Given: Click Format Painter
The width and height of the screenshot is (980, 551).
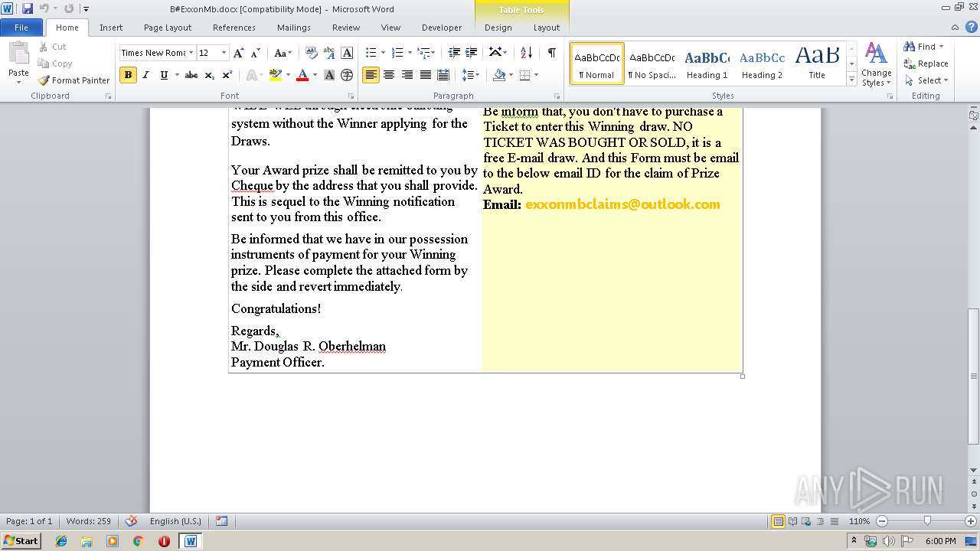Looking at the screenshot, I should click(74, 80).
